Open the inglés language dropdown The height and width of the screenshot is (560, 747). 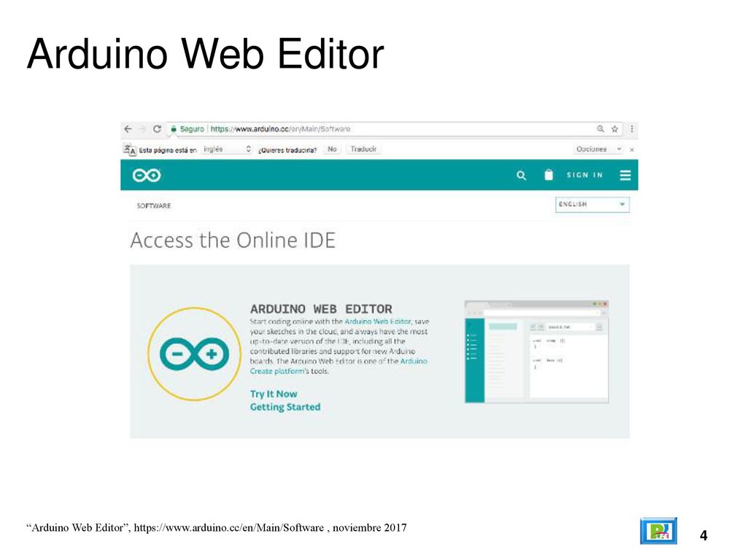[227, 149]
